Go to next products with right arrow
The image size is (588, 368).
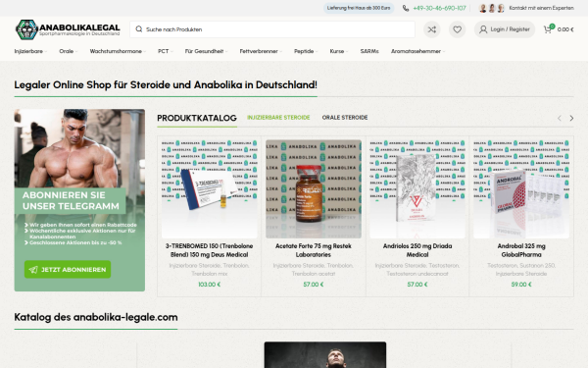[x=571, y=118]
